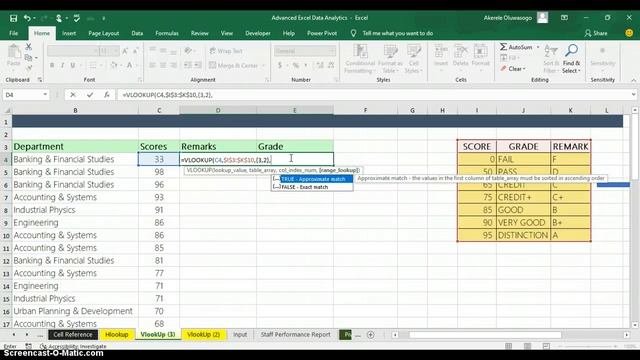Open the Cell Reference sheet tab
The width and height of the screenshot is (640, 360).
73,335
